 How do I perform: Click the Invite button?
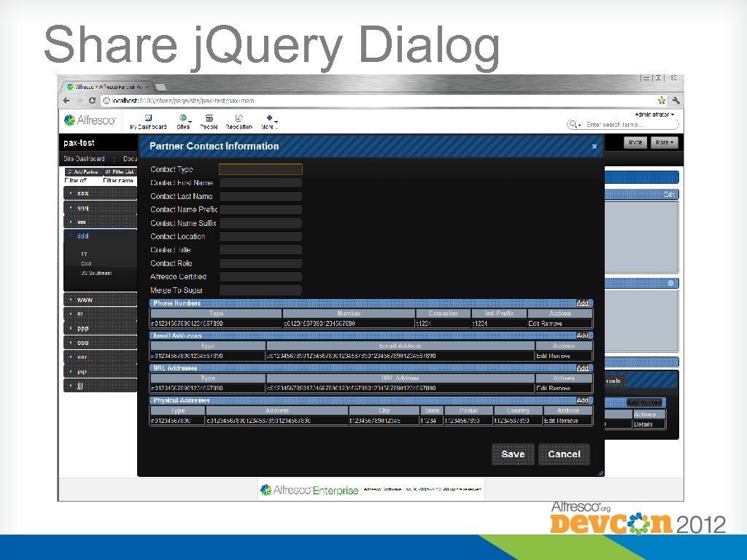tap(635, 142)
